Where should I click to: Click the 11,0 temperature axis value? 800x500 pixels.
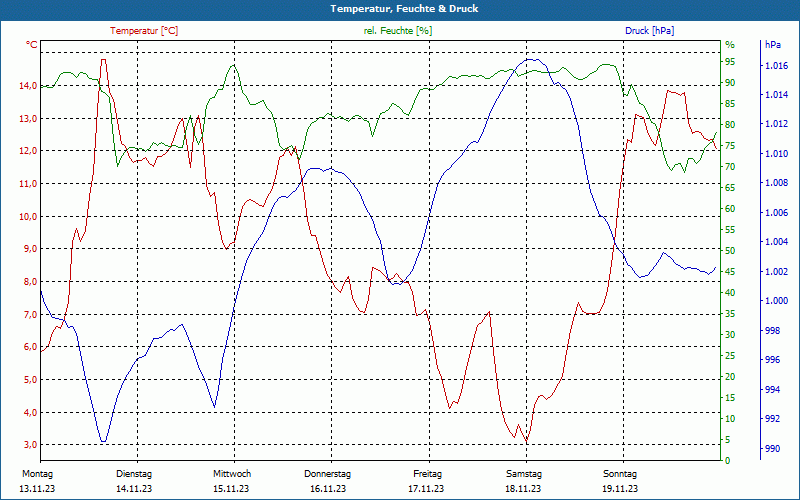point(28,184)
